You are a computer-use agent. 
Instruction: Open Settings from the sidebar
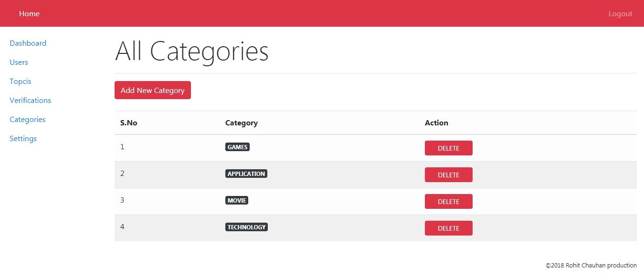coord(23,138)
